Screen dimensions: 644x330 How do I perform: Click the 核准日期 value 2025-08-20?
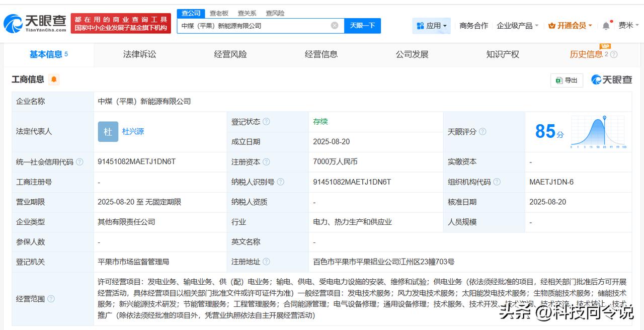547,202
